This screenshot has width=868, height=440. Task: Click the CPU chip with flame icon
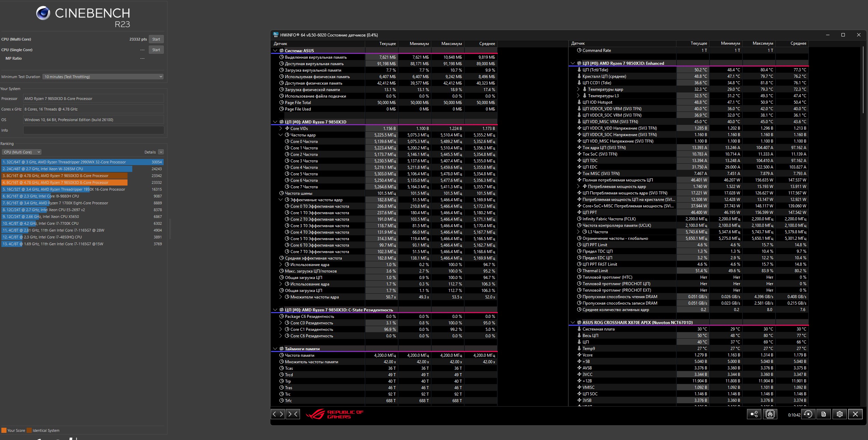(x=770, y=414)
